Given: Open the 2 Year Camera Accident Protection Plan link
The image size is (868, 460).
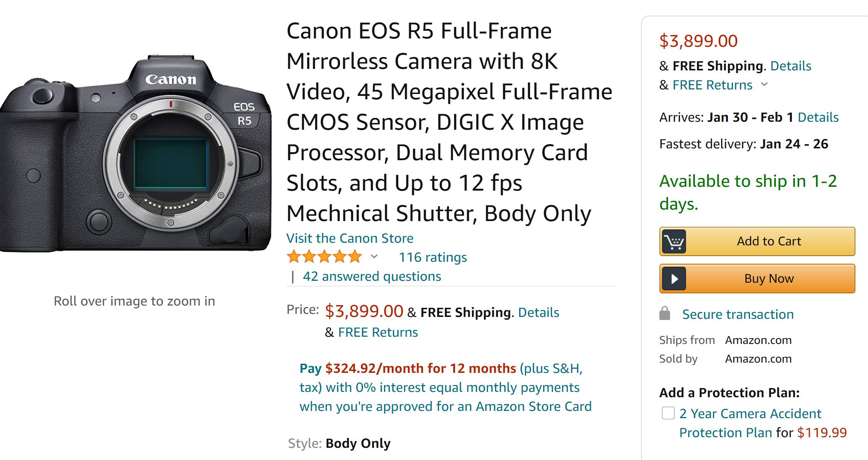Looking at the screenshot, I should (750, 414).
